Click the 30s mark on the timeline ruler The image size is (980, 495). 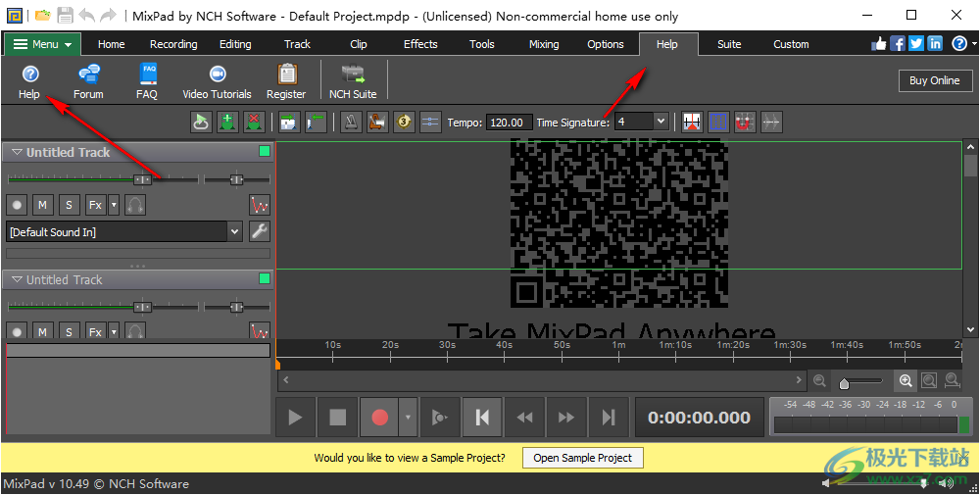[x=448, y=344]
